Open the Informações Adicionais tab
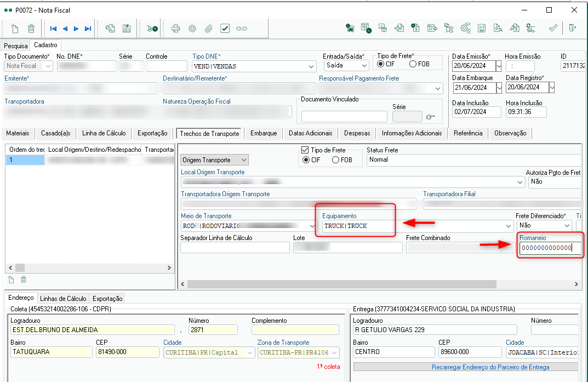 point(412,133)
